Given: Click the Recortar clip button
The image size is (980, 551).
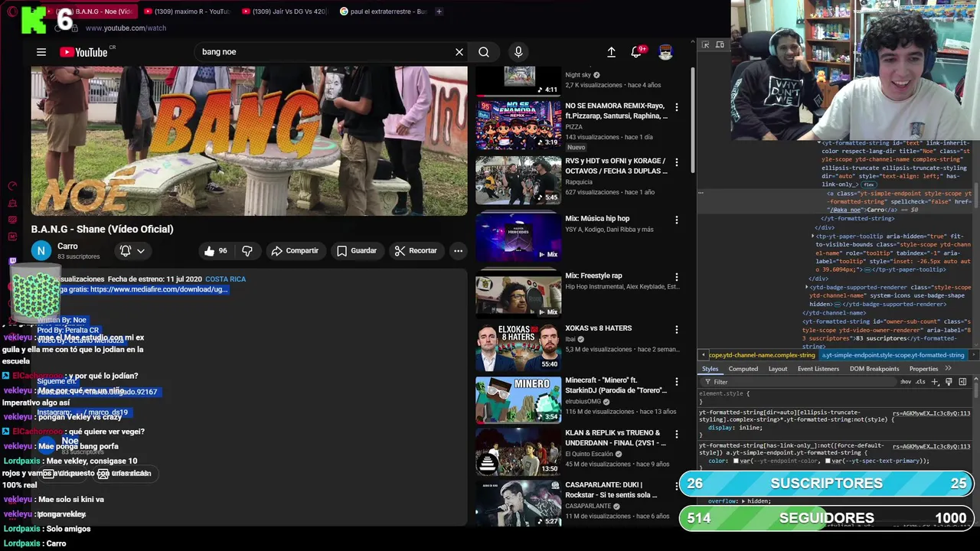Looking at the screenshot, I should 416,250.
